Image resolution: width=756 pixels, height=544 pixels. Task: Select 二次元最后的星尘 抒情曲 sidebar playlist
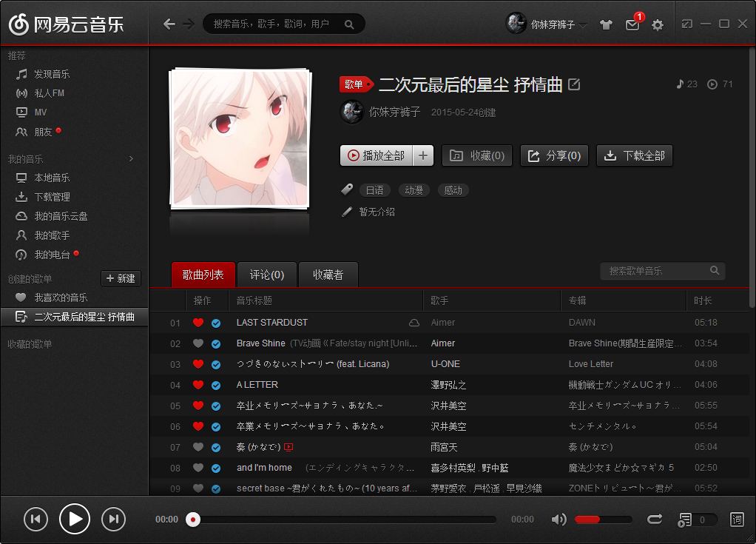(74, 317)
